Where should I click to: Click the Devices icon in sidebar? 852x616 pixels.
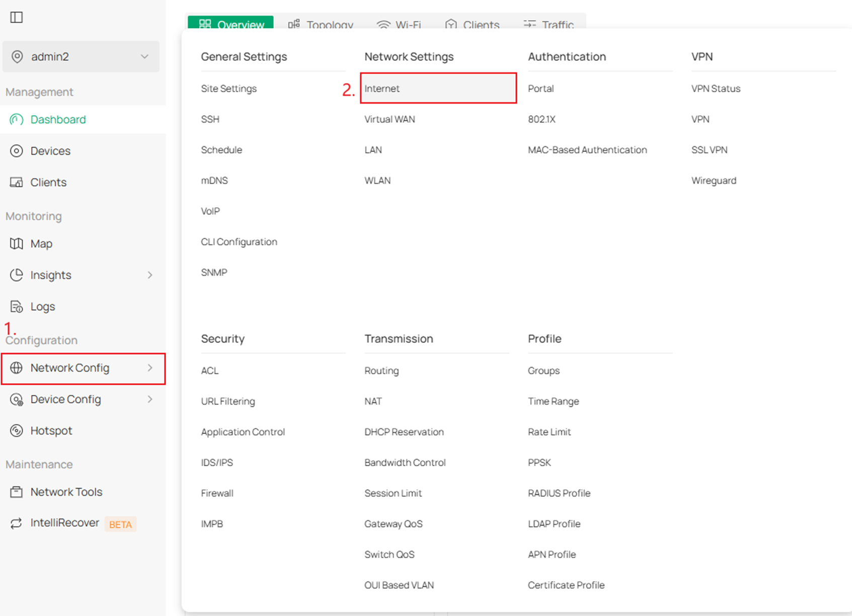pyautogui.click(x=17, y=151)
